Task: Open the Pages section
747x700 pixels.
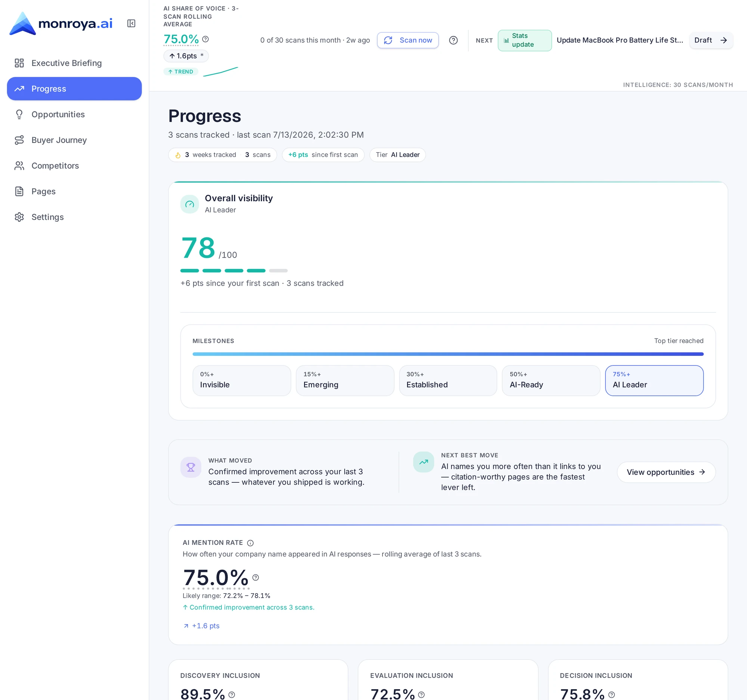Action: click(74, 191)
